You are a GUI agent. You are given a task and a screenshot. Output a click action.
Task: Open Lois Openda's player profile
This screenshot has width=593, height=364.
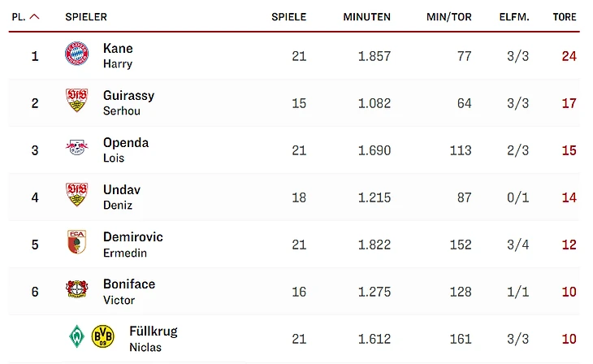tap(125, 149)
